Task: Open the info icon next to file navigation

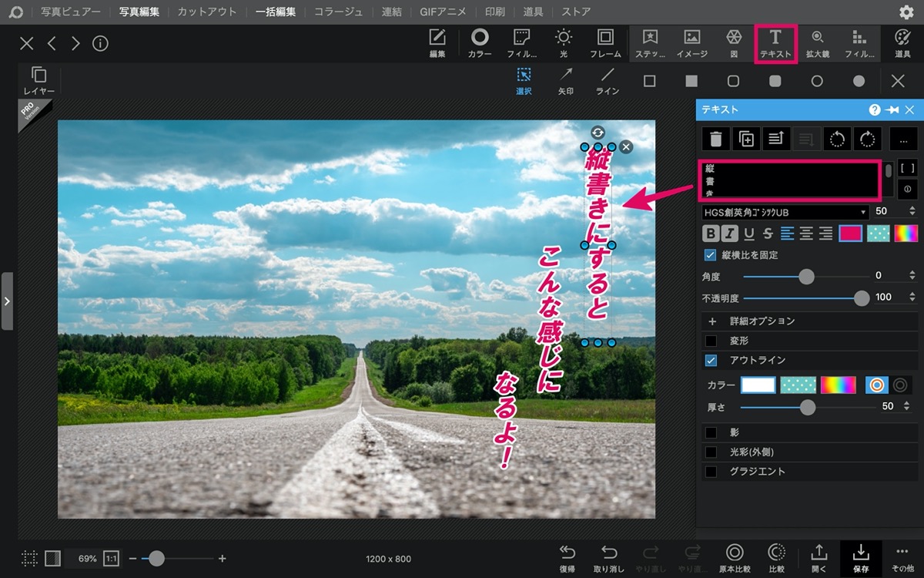Action: 100,43
